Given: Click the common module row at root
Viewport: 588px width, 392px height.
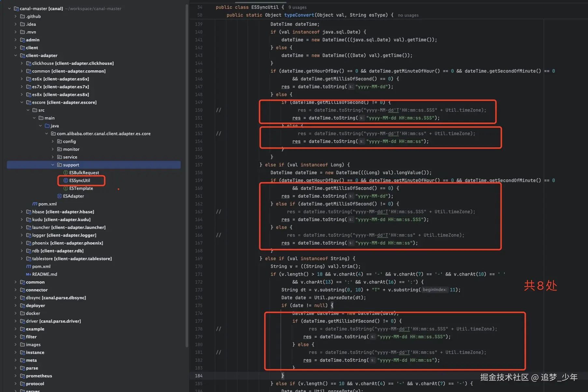Looking at the screenshot, I should coord(94,282).
